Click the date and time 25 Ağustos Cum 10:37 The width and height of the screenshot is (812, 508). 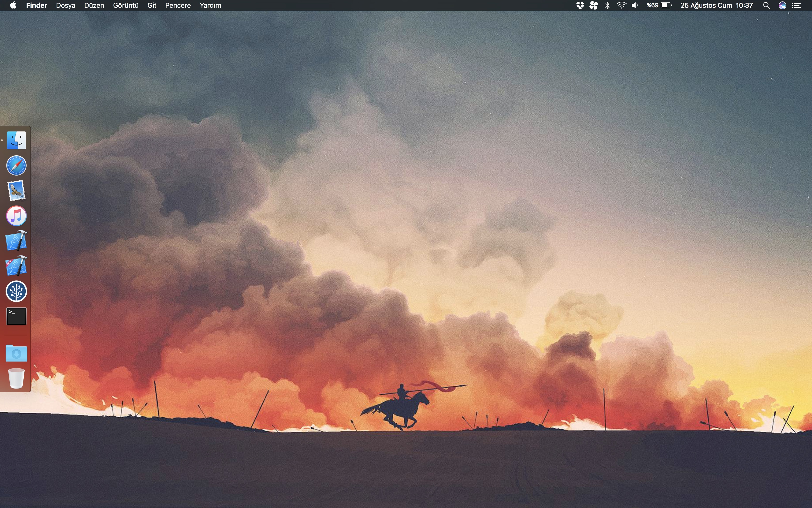(717, 5)
